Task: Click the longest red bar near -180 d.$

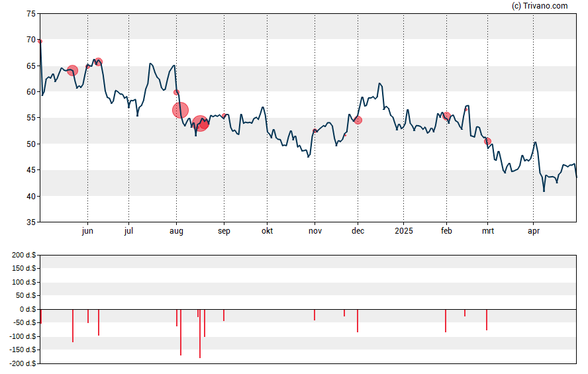Action: [x=200, y=334]
